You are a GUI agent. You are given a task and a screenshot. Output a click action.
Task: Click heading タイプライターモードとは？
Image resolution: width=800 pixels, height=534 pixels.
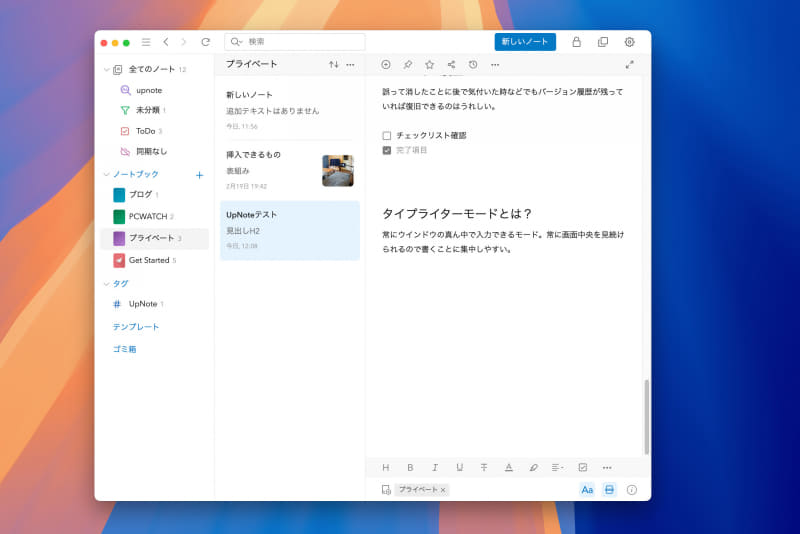click(457, 214)
